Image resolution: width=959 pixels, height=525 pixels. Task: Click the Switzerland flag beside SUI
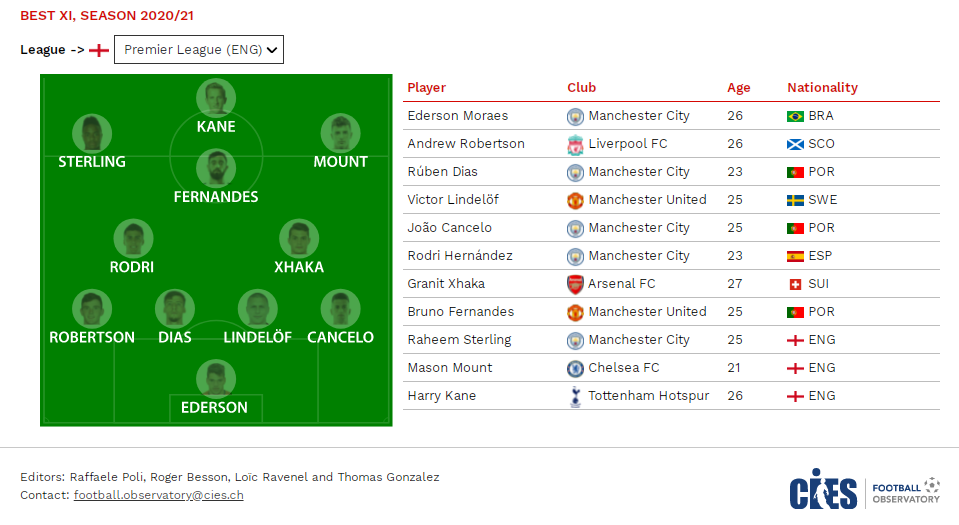795,285
